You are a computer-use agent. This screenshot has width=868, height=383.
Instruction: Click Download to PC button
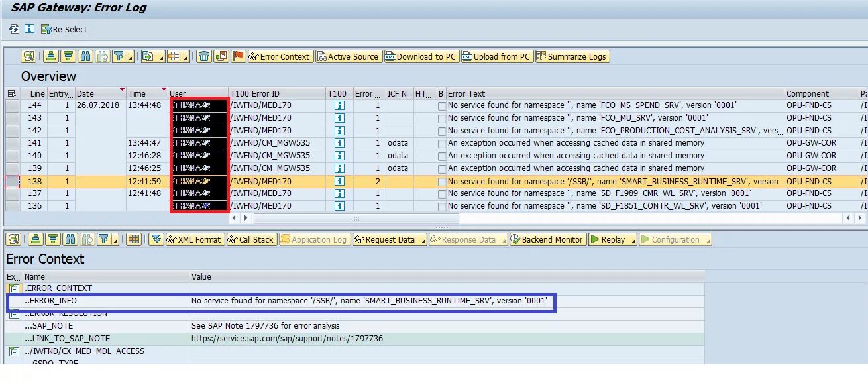click(x=421, y=56)
